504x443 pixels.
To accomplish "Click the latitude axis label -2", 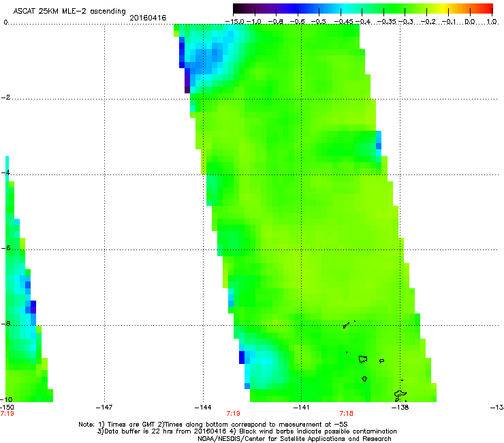I will (5, 97).
